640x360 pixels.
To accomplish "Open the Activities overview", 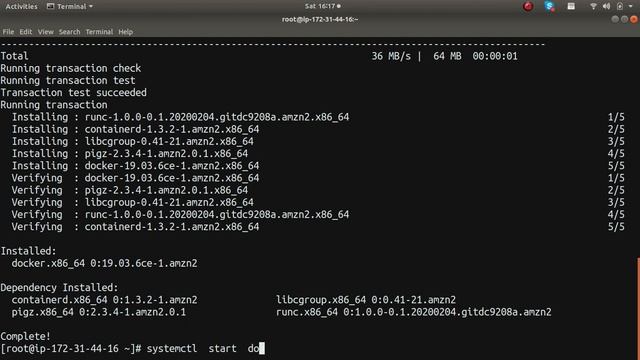I will coord(21,7).
